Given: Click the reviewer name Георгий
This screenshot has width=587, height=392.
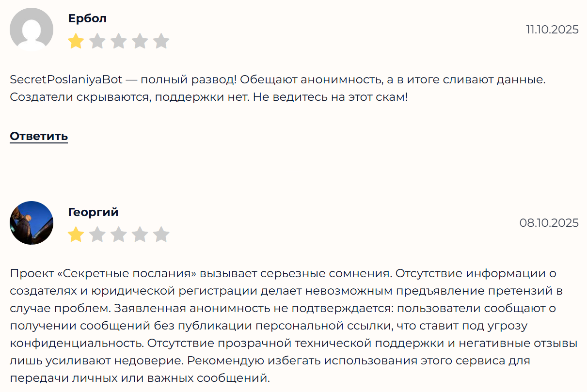Looking at the screenshot, I should coord(93,212).
